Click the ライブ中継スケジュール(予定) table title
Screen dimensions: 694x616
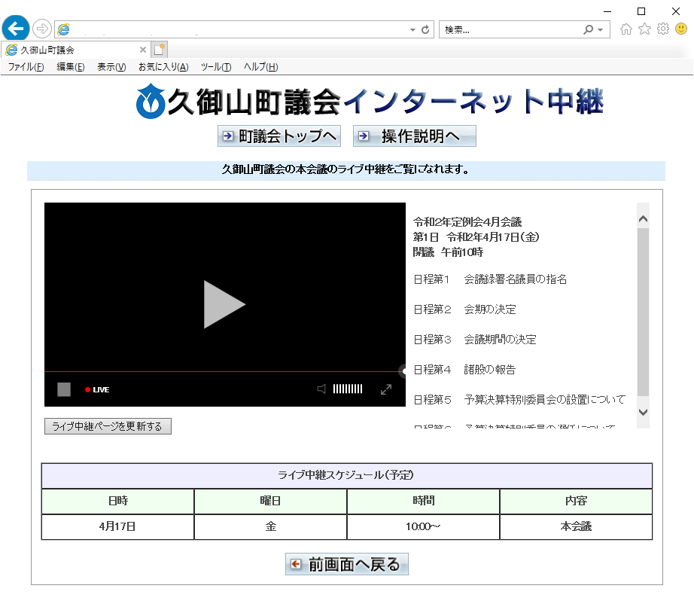pos(346,476)
